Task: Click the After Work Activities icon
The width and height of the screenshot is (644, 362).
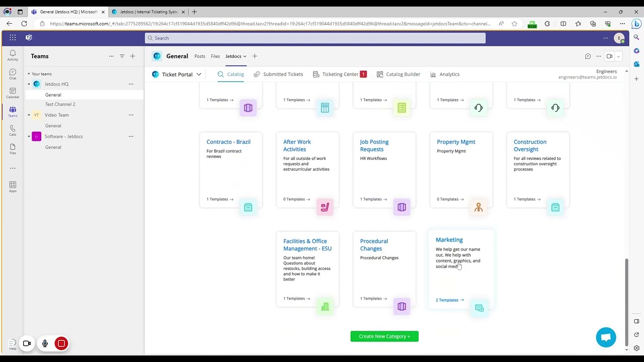Action: 325,207
